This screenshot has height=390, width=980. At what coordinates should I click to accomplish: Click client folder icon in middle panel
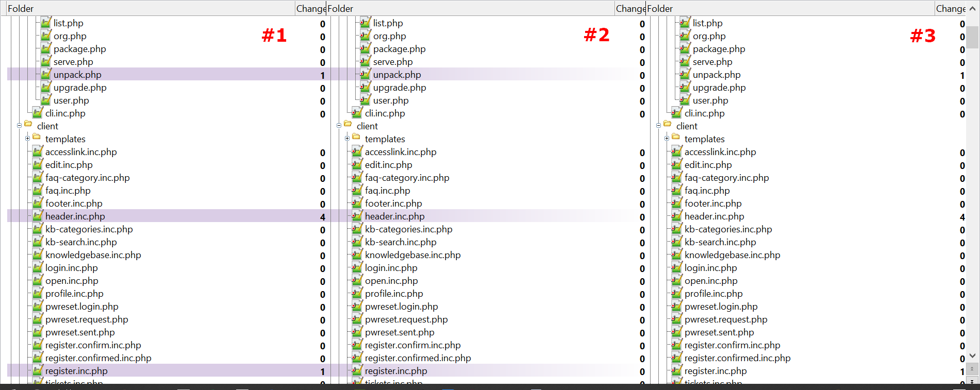(x=348, y=124)
